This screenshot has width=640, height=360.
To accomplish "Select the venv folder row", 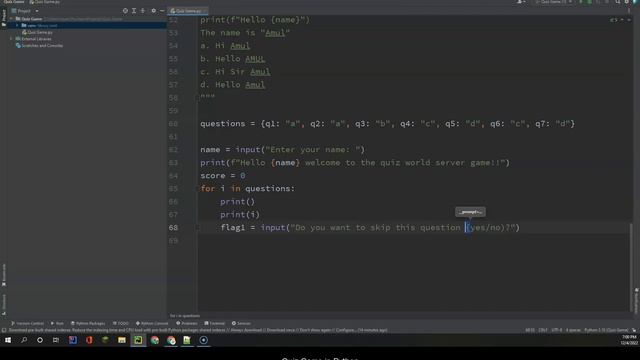I will (x=87, y=25).
